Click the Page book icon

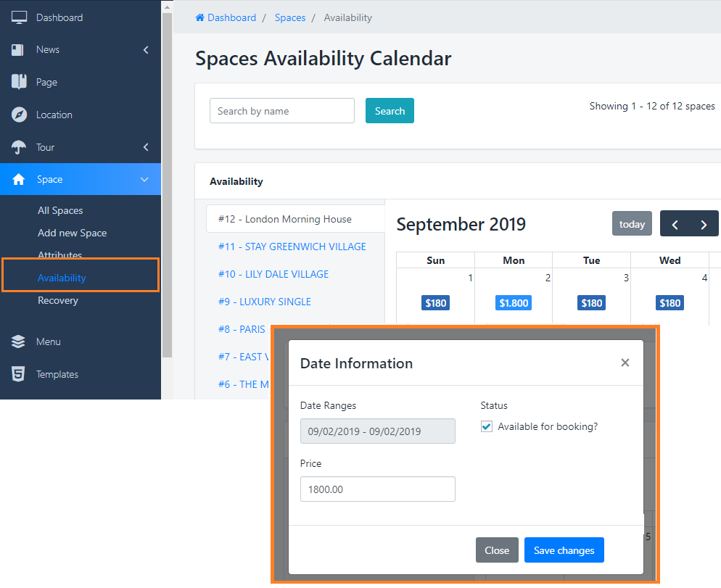coord(19,82)
